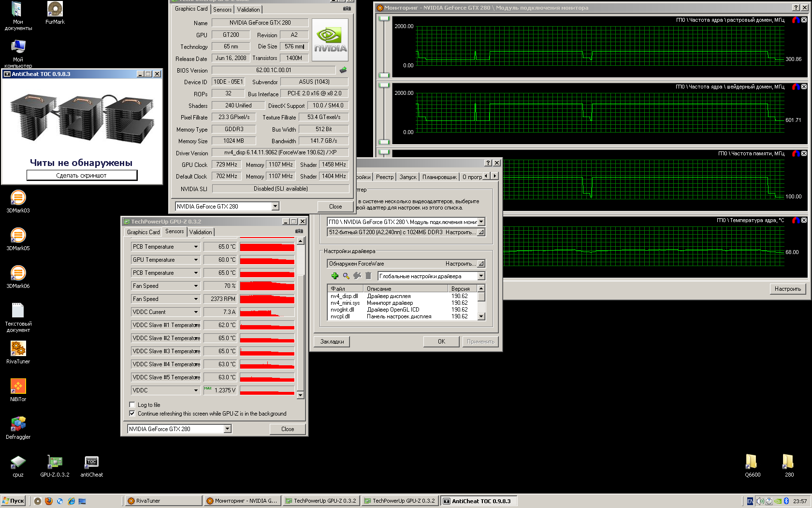Image resolution: width=812 pixels, height=508 pixels.
Task: Click the BIOS save chip icon
Action: point(343,70)
